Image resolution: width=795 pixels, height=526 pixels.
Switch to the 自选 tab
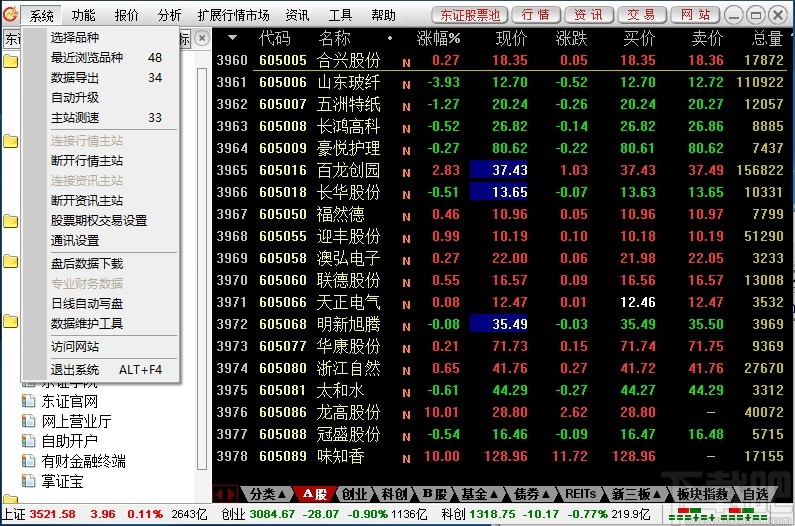pos(755,494)
